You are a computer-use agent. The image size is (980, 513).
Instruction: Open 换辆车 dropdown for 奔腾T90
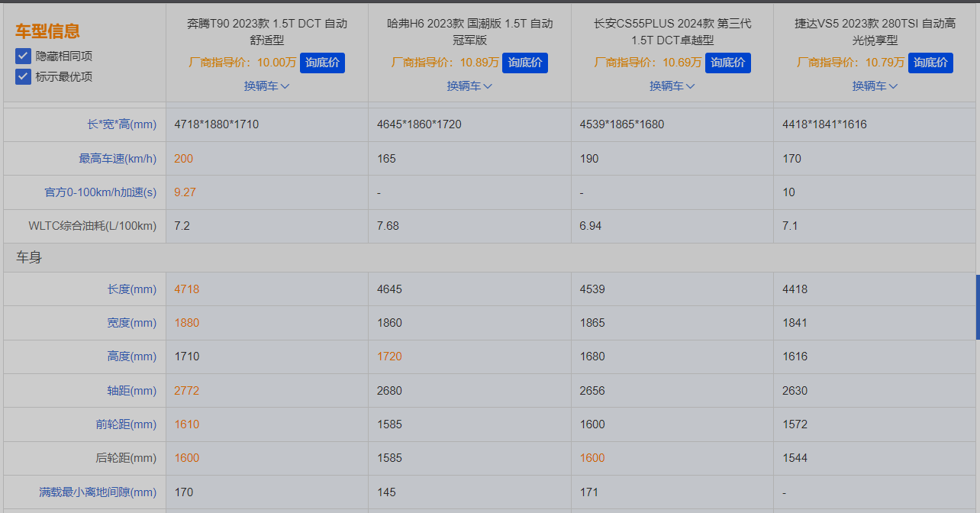click(267, 86)
